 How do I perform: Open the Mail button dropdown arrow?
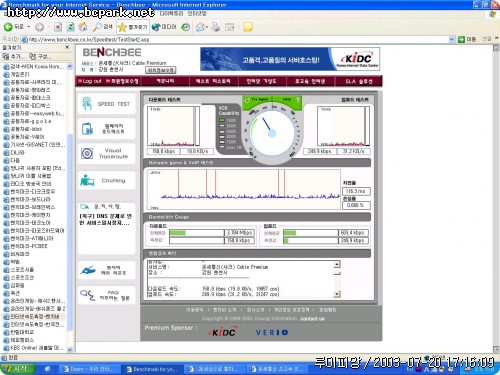207,27
